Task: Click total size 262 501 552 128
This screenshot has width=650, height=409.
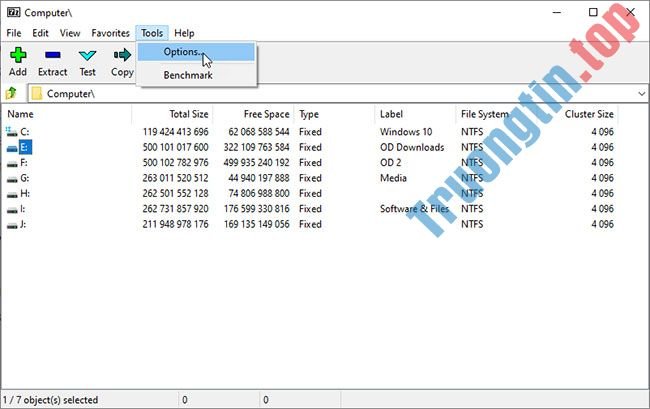Action: click(x=175, y=193)
